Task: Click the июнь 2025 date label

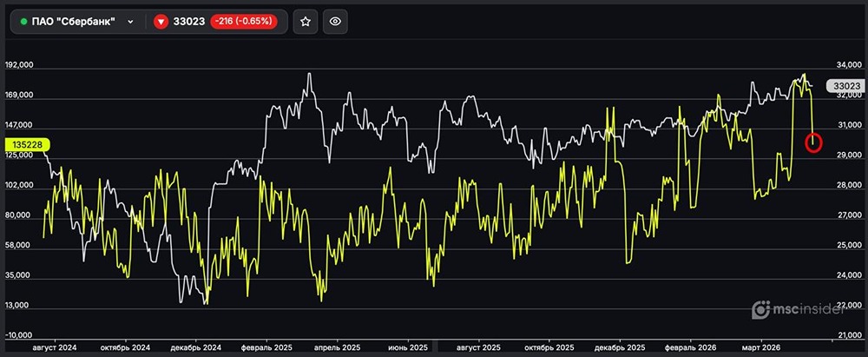Action: coord(408,347)
